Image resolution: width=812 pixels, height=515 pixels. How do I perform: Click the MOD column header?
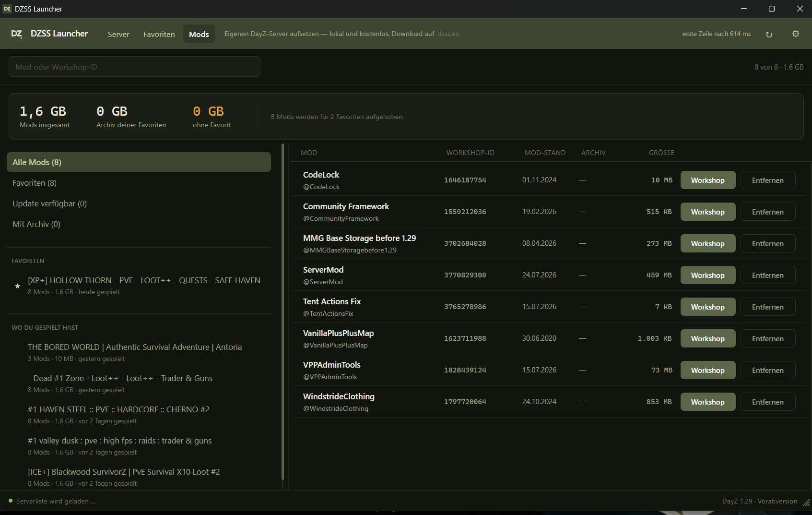point(309,153)
